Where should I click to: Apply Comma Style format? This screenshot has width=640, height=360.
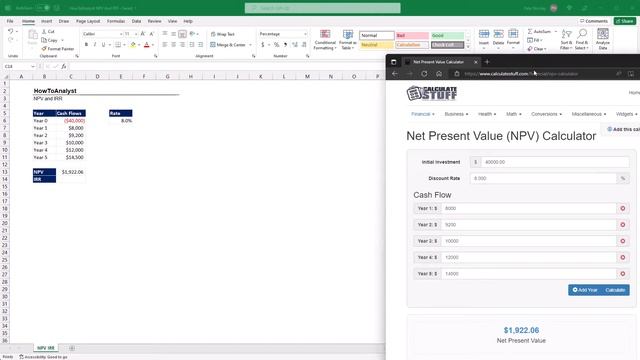(285, 44)
